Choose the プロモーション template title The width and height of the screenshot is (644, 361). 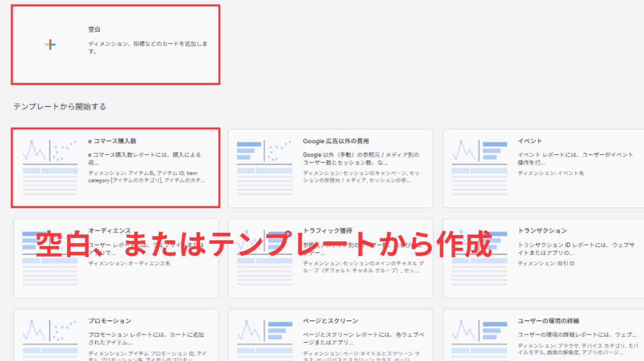pyautogui.click(x=110, y=321)
